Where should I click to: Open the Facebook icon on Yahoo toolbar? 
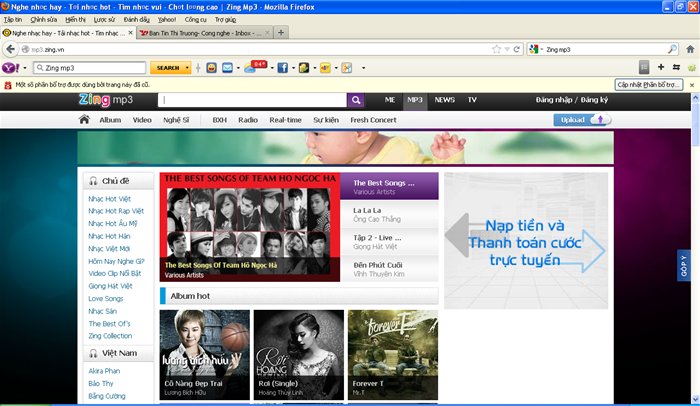point(283,68)
